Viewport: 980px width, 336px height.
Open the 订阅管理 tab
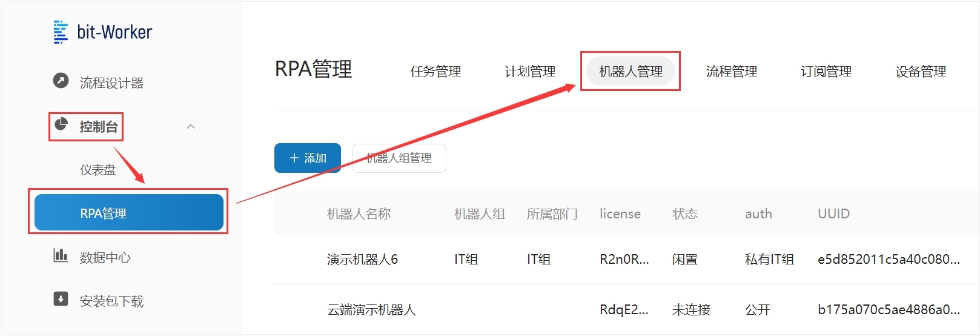[826, 72]
